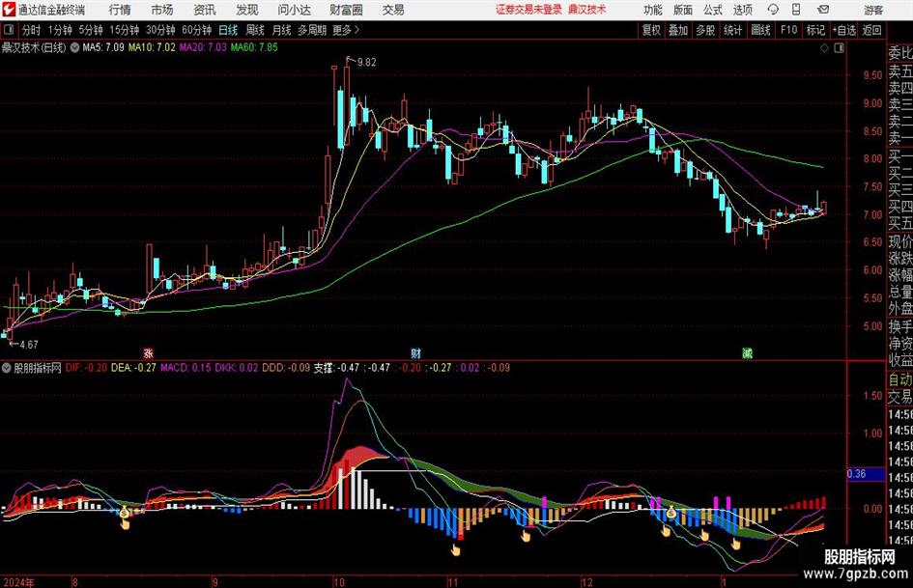Expand the main chart MA indicator dropdown

click(x=74, y=47)
